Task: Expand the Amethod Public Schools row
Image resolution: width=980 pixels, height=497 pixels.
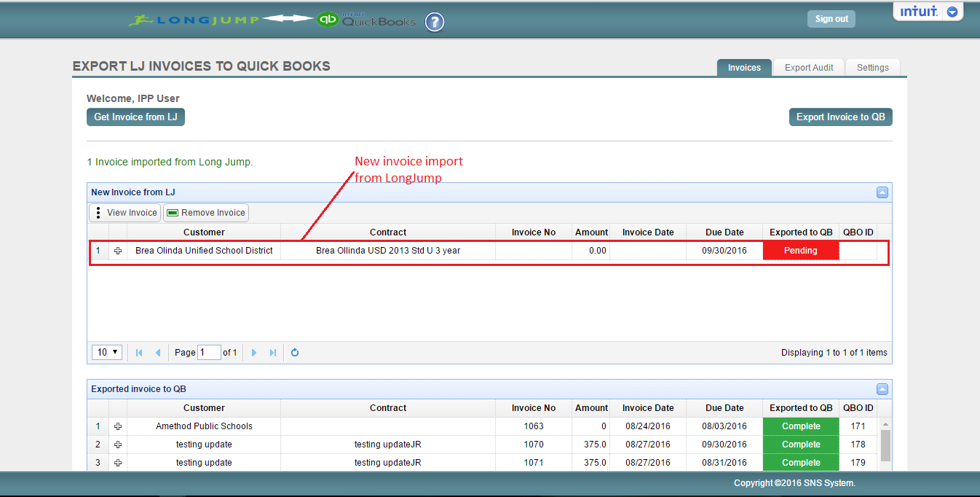Action: click(x=118, y=426)
